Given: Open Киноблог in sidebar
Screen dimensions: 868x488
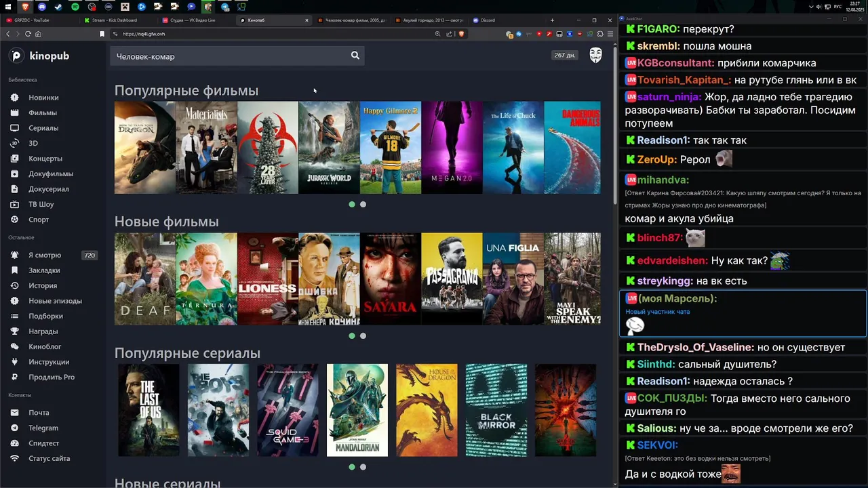Looking at the screenshot, I should tap(45, 346).
